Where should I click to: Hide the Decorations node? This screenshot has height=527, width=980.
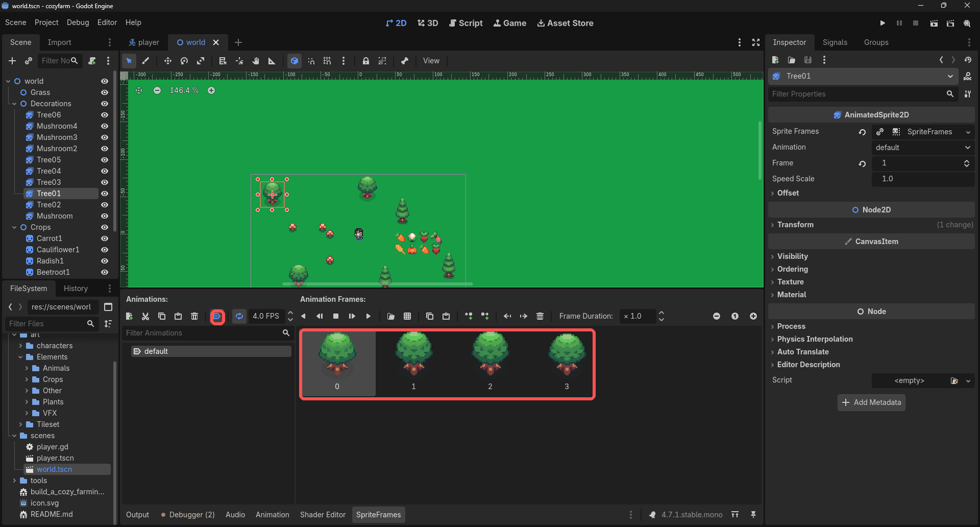coord(105,104)
